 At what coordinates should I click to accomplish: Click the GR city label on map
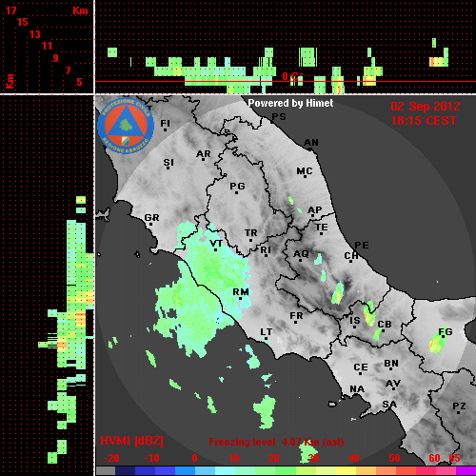[151, 218]
